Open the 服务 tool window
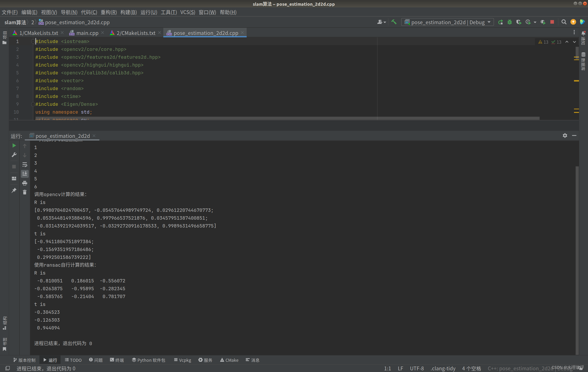 click(x=205, y=360)
